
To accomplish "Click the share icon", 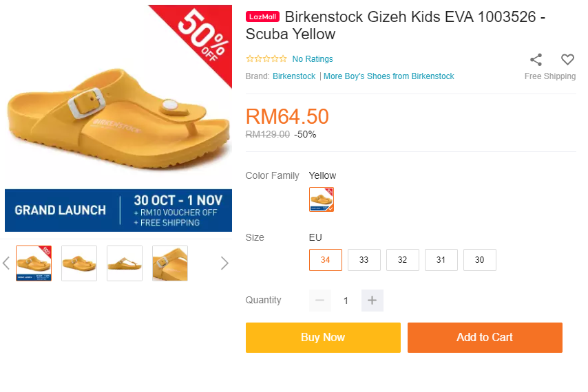I will [x=536, y=60].
